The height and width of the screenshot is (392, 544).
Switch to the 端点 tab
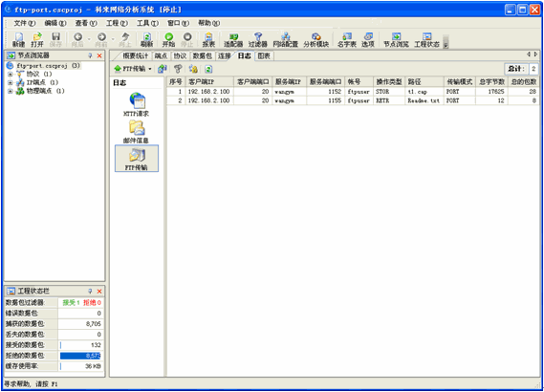[x=161, y=55]
